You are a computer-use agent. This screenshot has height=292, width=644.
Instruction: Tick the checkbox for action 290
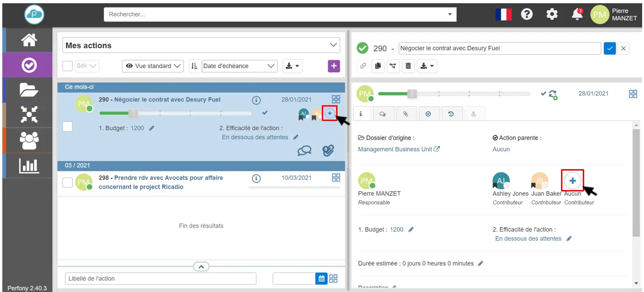click(x=67, y=126)
